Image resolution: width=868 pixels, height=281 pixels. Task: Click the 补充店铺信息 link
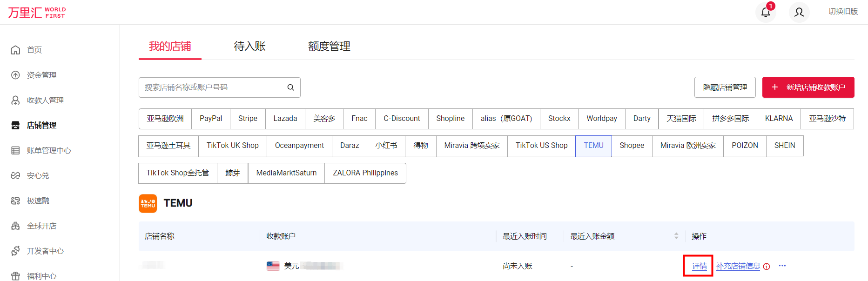pos(738,266)
